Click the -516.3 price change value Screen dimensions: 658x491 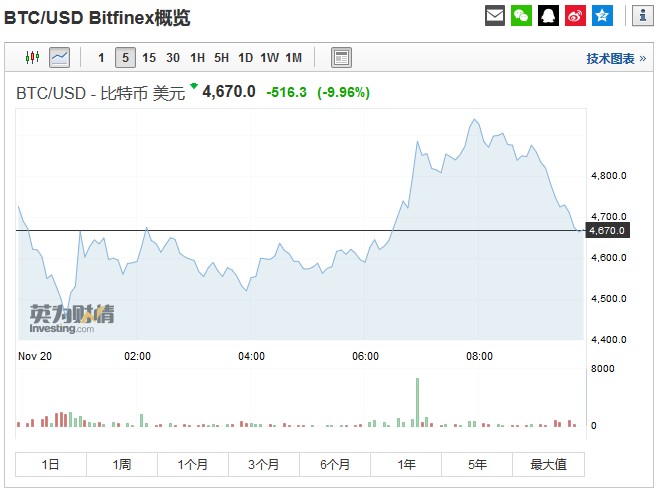point(286,92)
